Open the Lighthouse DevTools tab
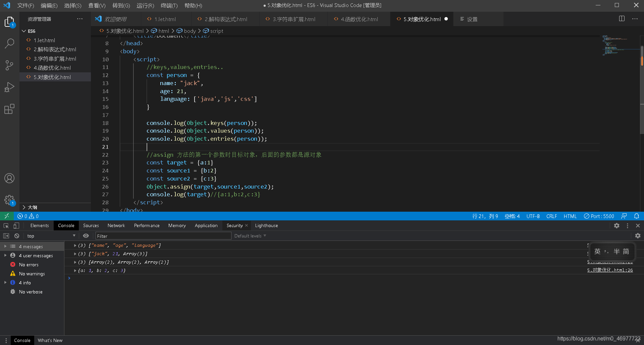This screenshot has width=644, height=345. 266,225
